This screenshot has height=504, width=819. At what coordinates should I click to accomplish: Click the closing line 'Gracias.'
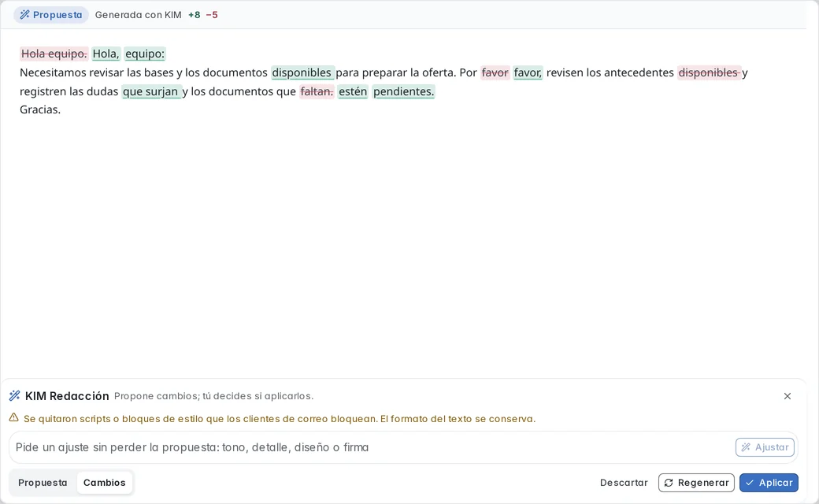click(x=40, y=109)
